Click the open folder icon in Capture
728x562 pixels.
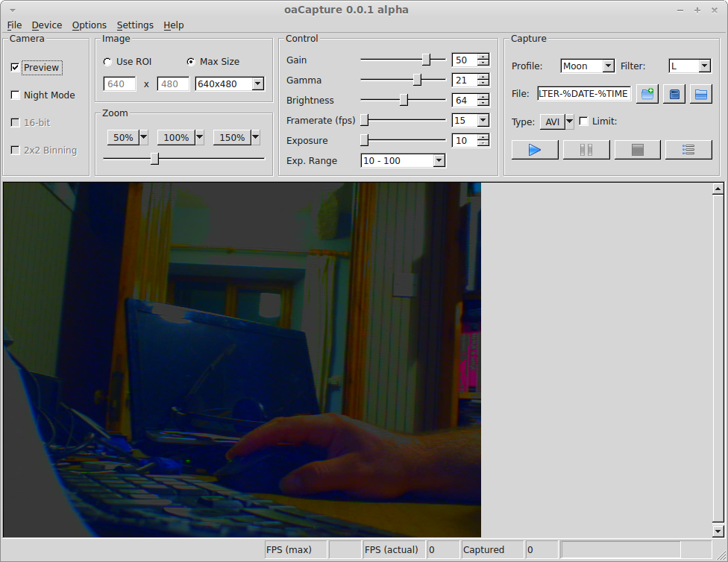700,94
